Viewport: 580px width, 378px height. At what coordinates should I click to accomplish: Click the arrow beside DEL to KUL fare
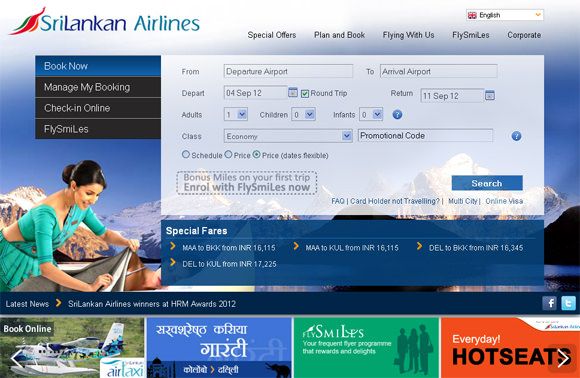coord(173,263)
